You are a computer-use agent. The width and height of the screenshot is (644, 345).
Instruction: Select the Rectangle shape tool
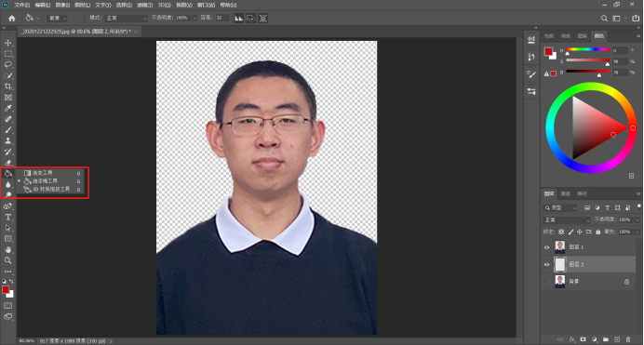[7, 239]
